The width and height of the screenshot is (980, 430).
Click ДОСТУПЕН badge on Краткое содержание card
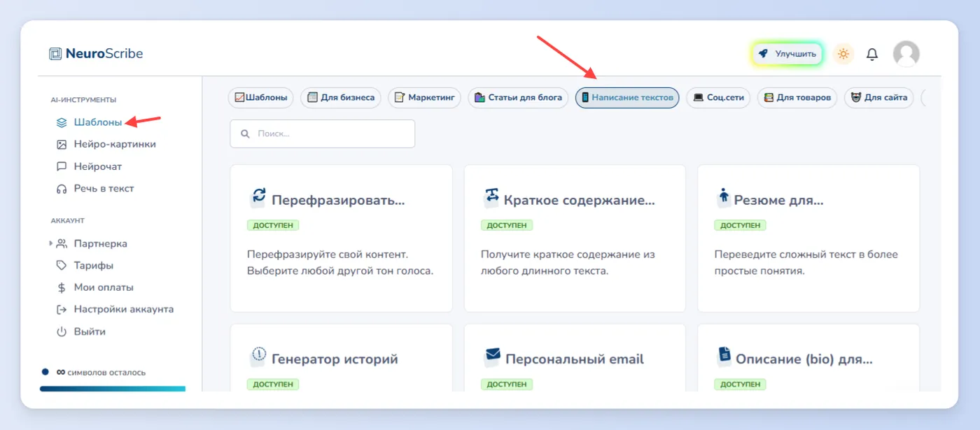pyautogui.click(x=507, y=225)
